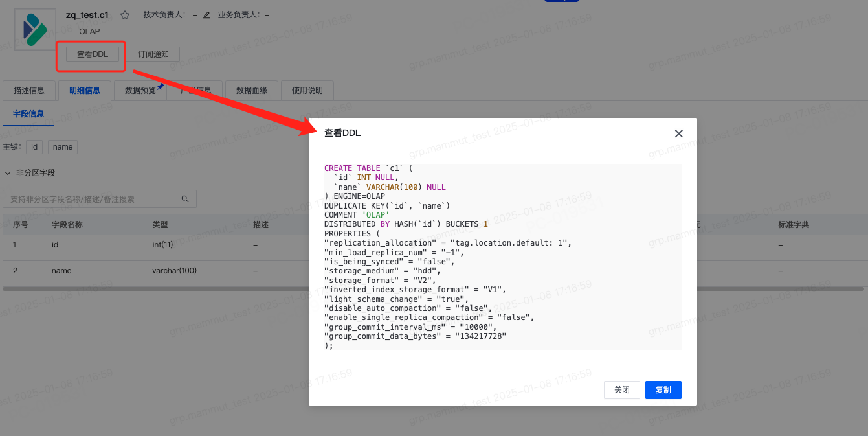This screenshot has height=436, width=868.
Task: Collapse the 非分区字段 section
Action: 8,173
